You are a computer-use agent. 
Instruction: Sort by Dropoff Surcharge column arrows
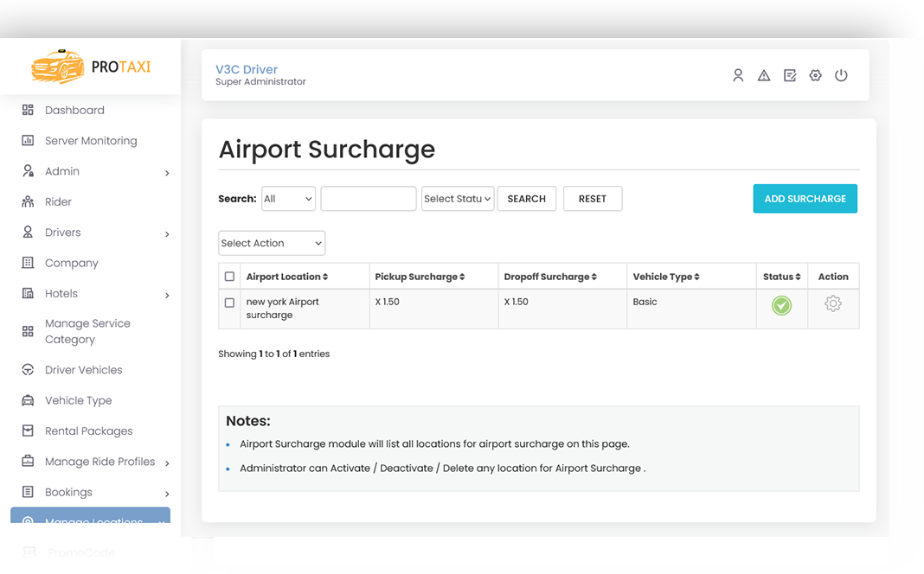coord(594,277)
